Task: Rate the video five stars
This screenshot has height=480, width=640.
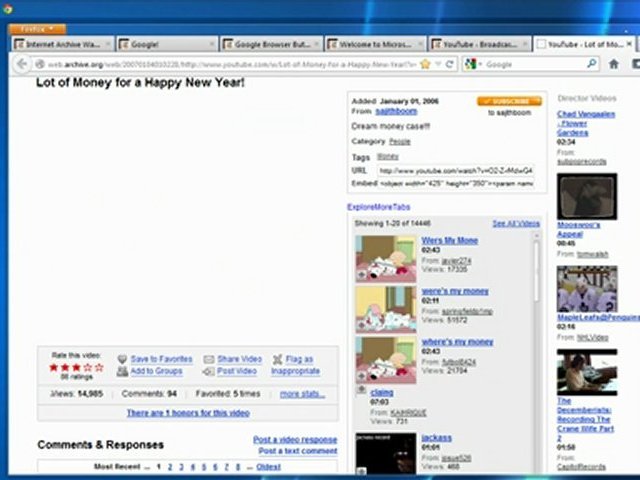Action: [99, 367]
